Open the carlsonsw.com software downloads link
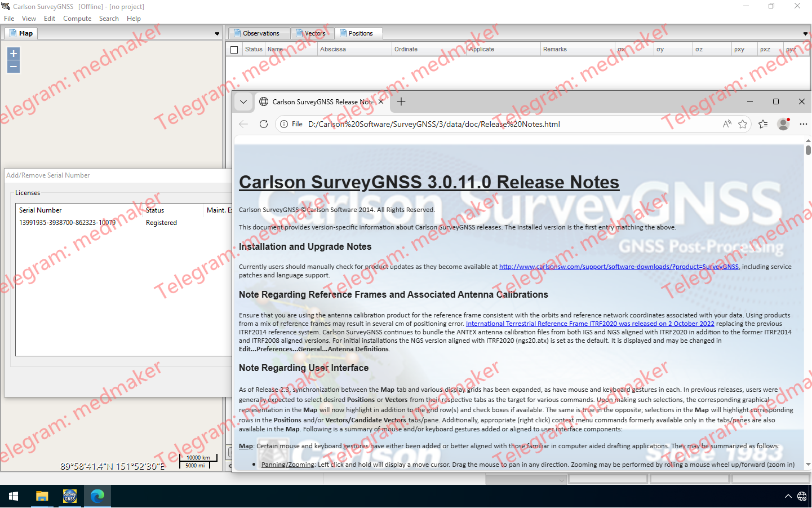Screen dimensions: 812x508 (618, 267)
